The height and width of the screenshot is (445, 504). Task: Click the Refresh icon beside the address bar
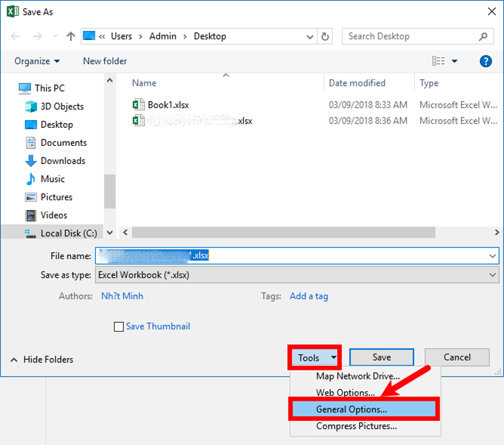[326, 36]
